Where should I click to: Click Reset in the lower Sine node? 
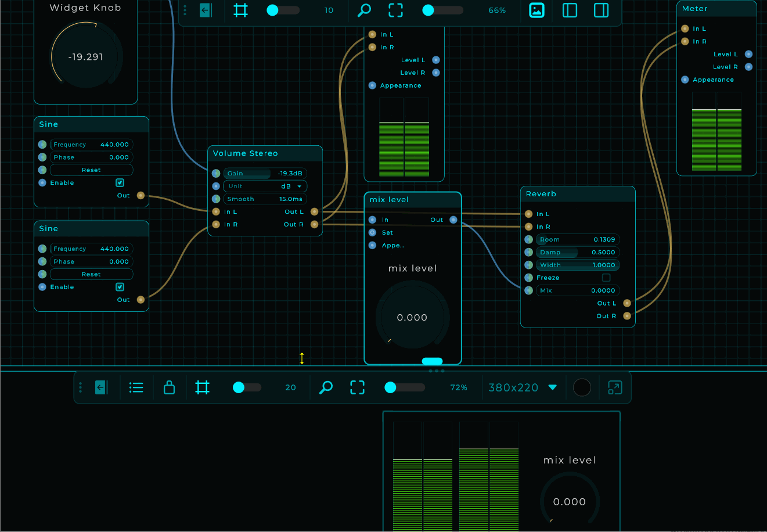pyautogui.click(x=91, y=274)
